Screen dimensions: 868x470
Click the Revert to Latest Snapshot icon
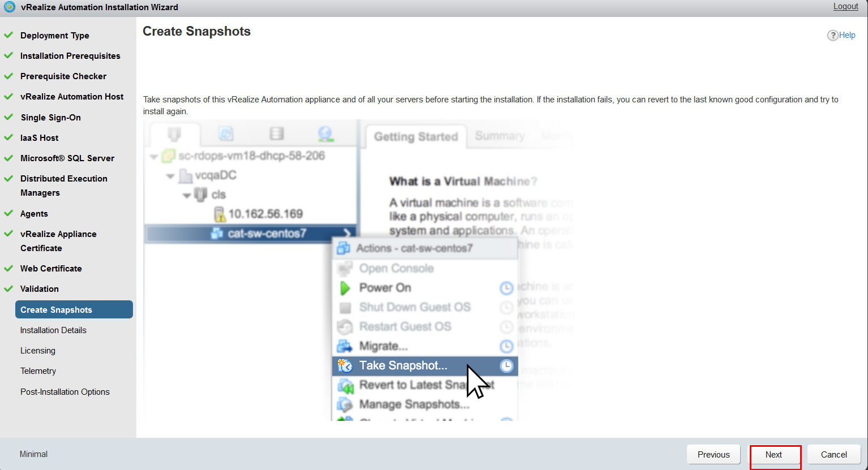click(345, 386)
